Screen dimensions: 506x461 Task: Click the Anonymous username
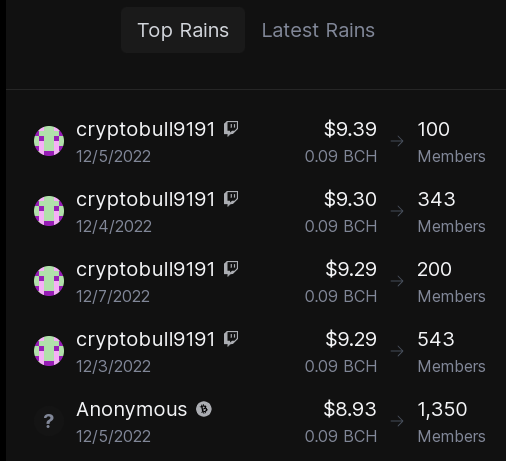[x=132, y=409]
